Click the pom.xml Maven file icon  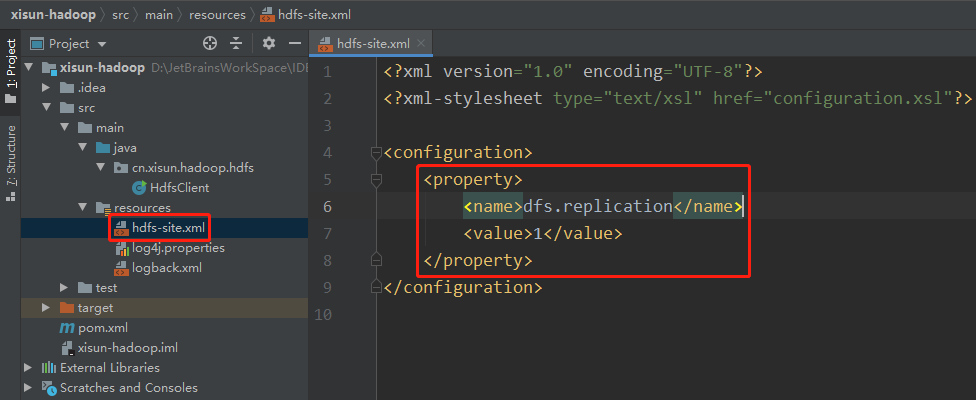tap(67, 327)
